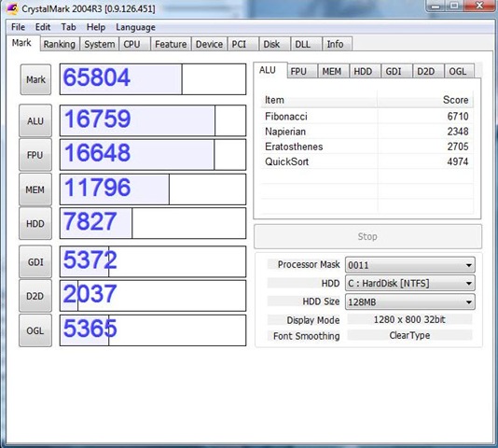Switch to the Device tab
The image size is (498, 448).
tap(209, 44)
